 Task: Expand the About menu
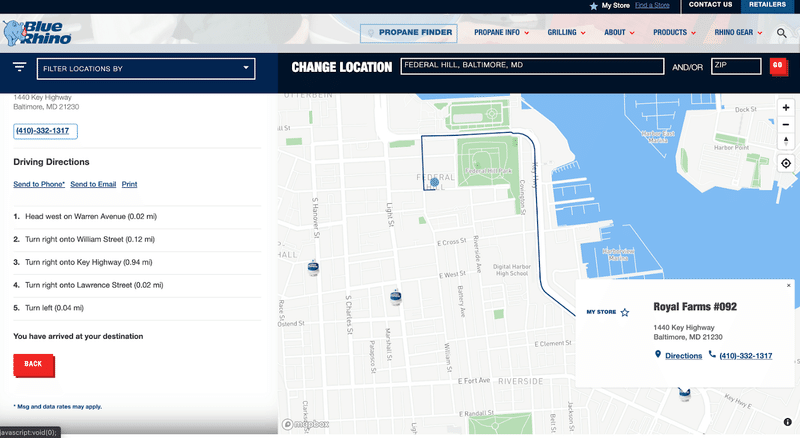click(x=619, y=33)
